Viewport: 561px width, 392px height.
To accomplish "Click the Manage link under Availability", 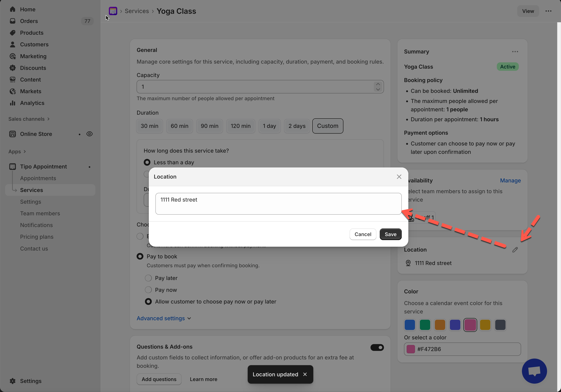I will click(510, 181).
